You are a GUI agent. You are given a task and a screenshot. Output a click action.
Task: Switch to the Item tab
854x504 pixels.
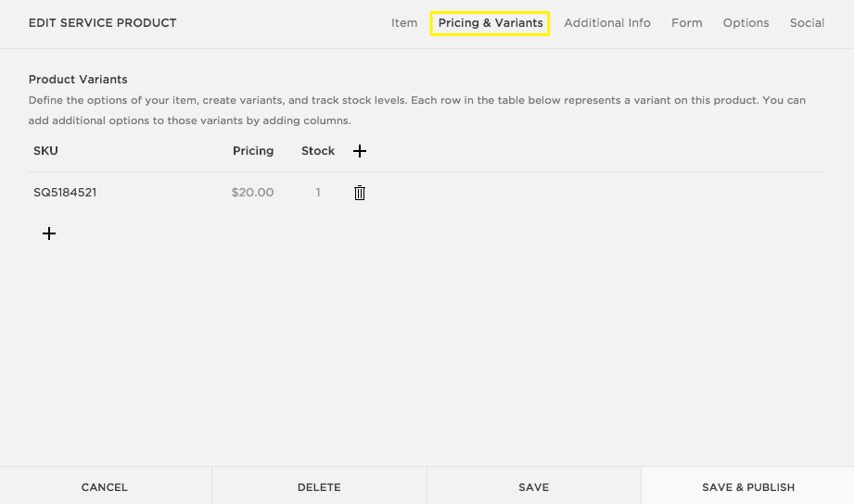[x=404, y=23]
